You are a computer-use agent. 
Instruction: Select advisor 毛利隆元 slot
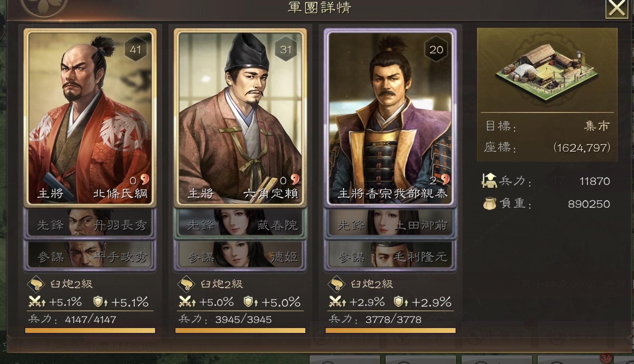390,255
